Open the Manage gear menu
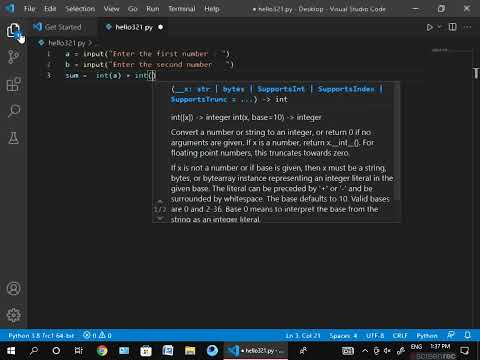The image size is (480, 360). point(13,315)
